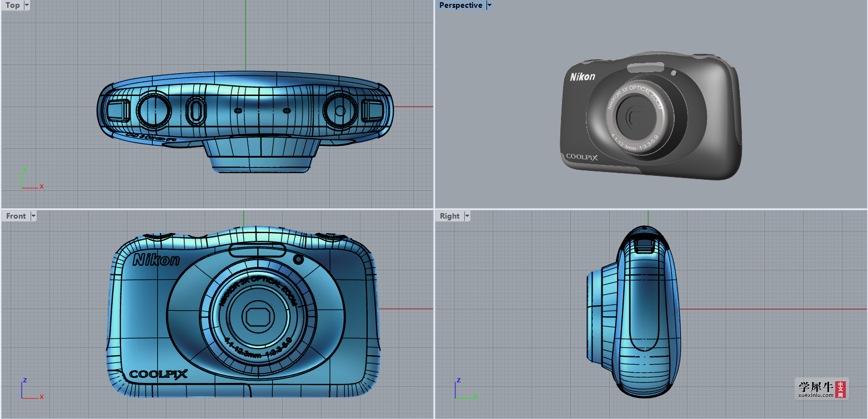Screen dimensions: 868x419
Task: Select the rendered camera in Perspective view
Action: point(650,116)
